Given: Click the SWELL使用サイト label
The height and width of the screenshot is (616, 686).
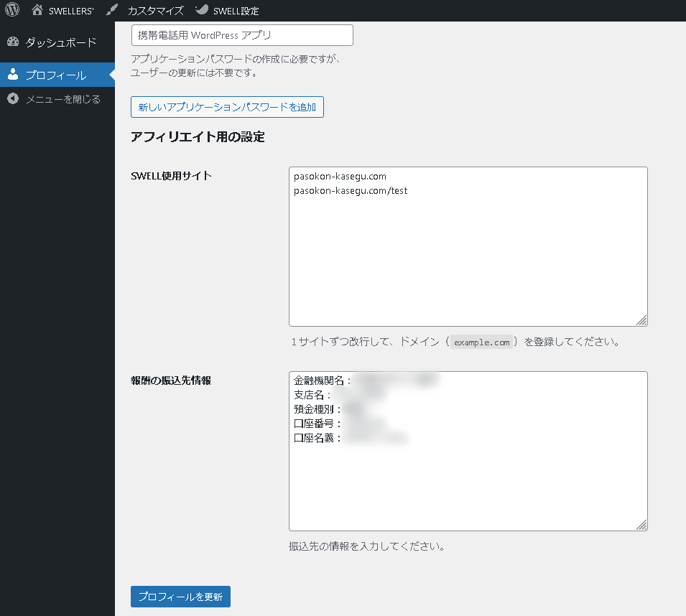Looking at the screenshot, I should pyautogui.click(x=171, y=176).
